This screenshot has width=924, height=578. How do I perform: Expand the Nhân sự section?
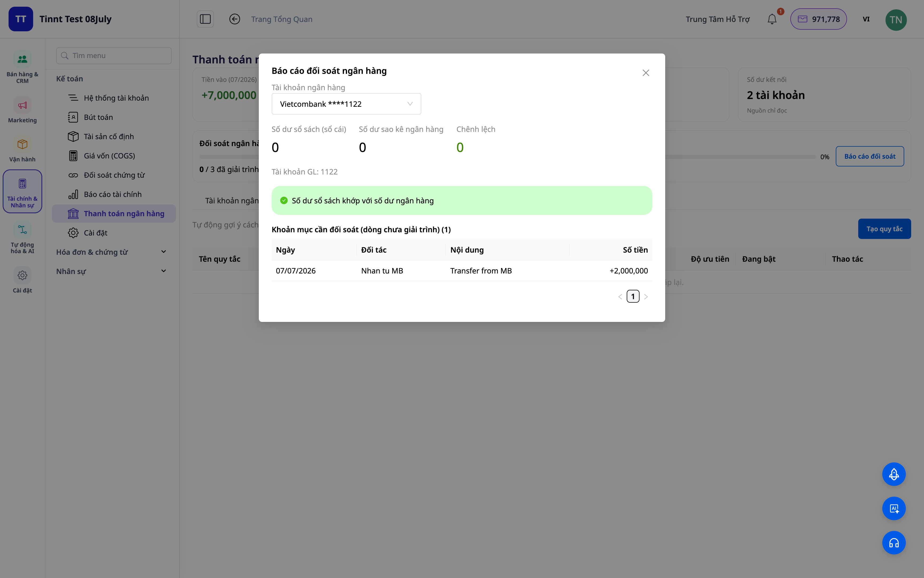pyautogui.click(x=112, y=271)
